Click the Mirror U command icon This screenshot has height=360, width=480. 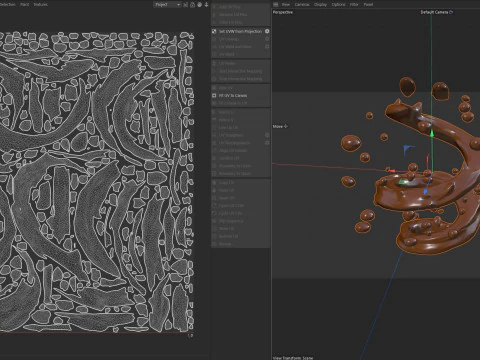[x=214, y=112]
